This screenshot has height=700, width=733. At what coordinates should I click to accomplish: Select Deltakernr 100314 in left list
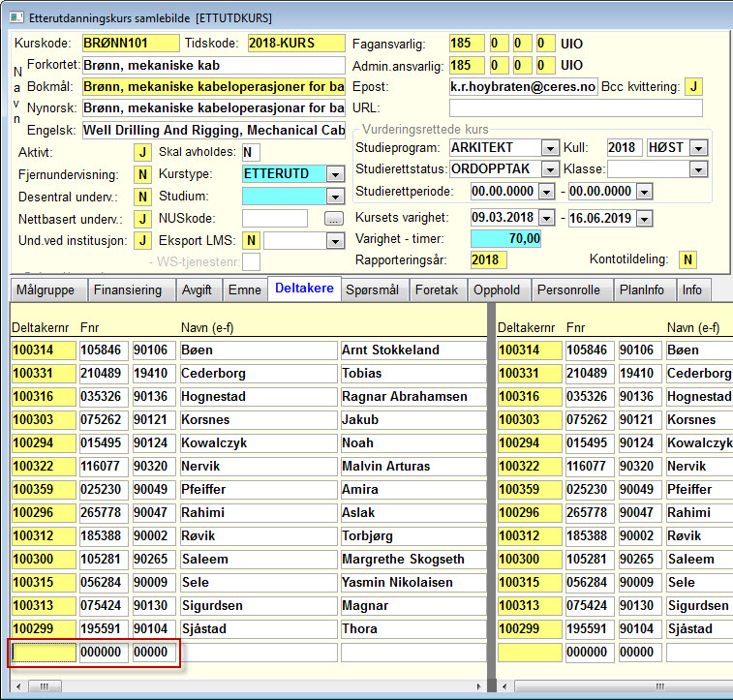[x=44, y=350]
